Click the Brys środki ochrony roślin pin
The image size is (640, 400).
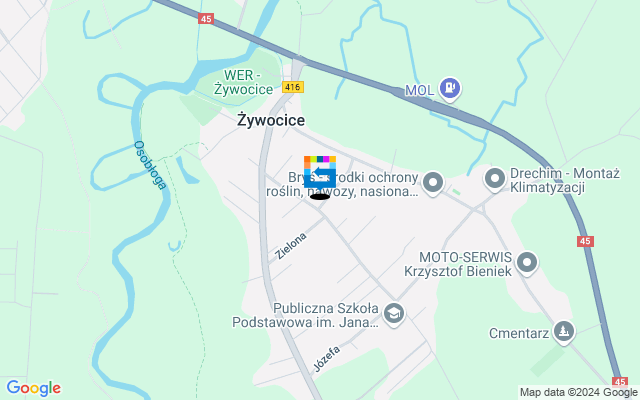tap(433, 183)
